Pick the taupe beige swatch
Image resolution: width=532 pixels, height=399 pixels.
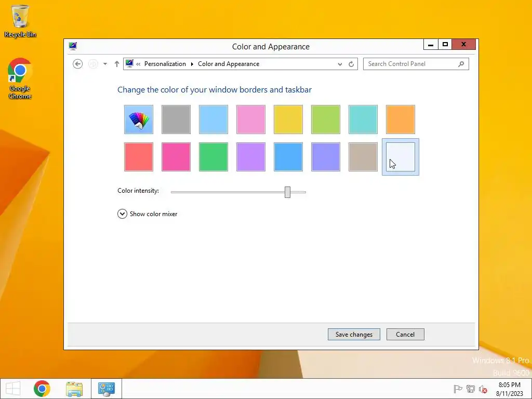[x=363, y=157]
